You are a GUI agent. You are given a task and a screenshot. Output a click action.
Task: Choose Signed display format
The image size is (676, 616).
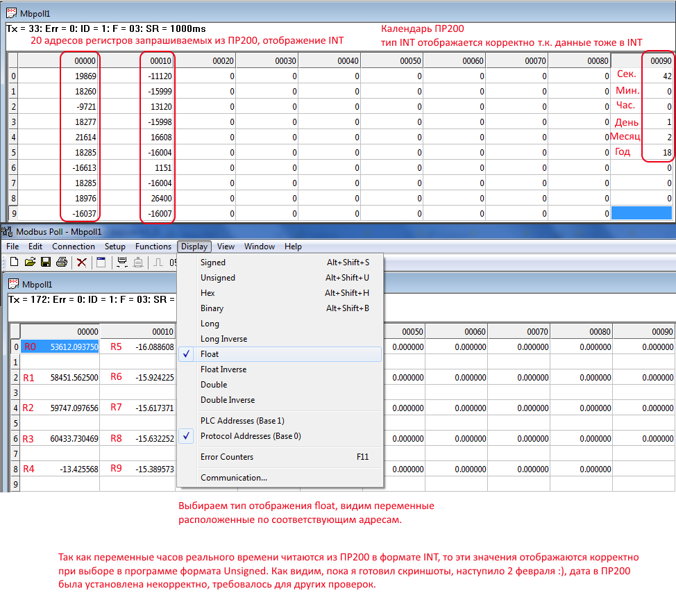click(x=280, y=263)
